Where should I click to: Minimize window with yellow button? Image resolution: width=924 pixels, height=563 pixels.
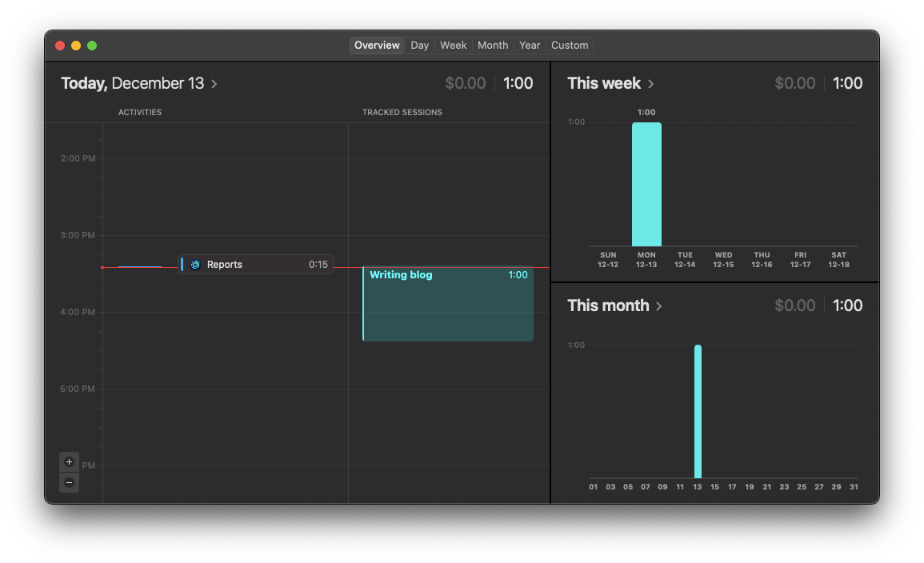(76, 46)
